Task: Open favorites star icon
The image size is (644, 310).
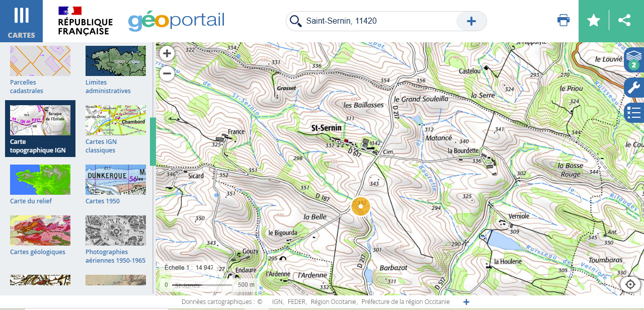Action: coord(594,21)
